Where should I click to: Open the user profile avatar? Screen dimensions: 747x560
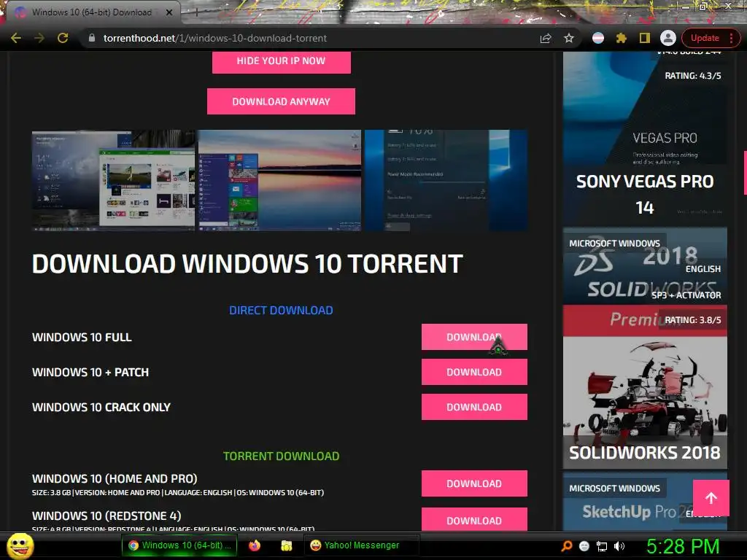(x=668, y=38)
